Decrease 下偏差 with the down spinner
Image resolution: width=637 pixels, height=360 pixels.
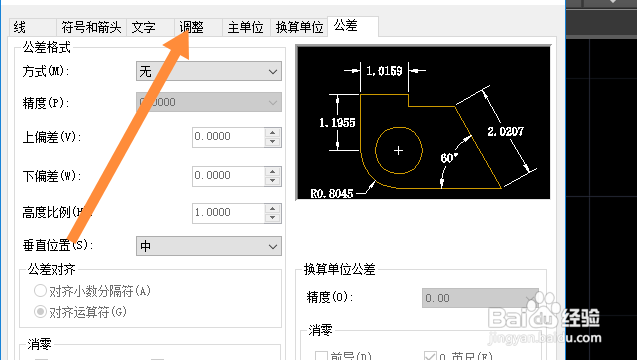tap(273, 181)
